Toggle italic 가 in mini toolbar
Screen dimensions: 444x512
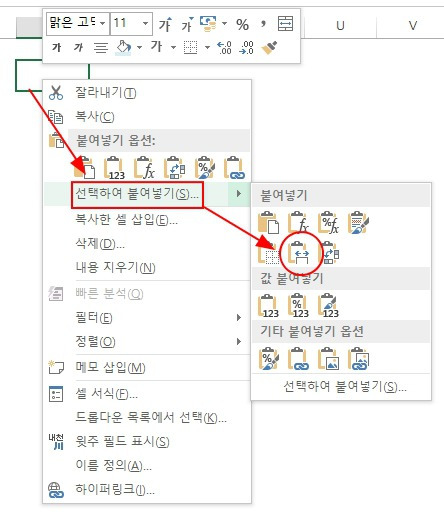[x=78, y=48]
